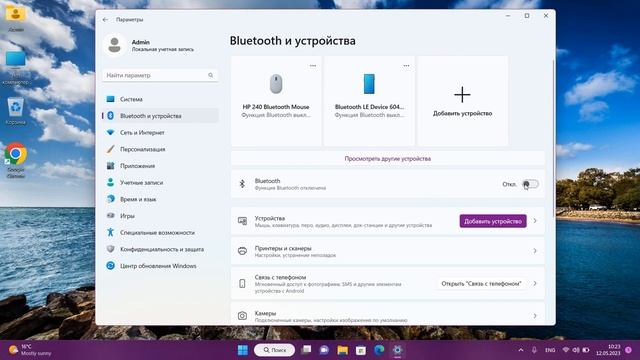Open the Admin account profile picture

tap(114, 44)
